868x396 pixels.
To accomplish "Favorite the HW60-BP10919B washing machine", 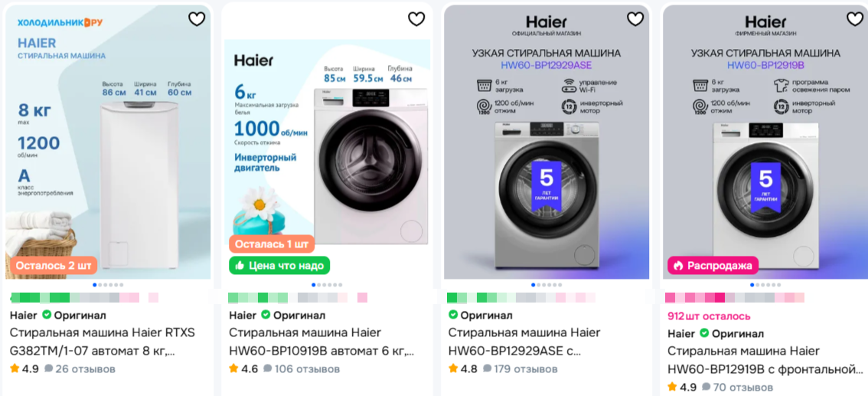I will coord(416,19).
